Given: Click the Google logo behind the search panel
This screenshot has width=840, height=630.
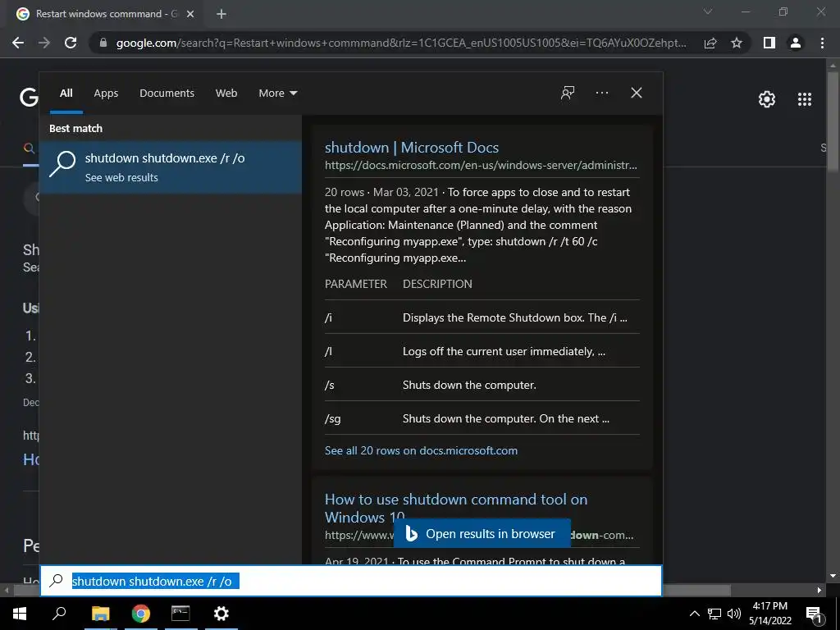Looking at the screenshot, I should (x=29, y=98).
